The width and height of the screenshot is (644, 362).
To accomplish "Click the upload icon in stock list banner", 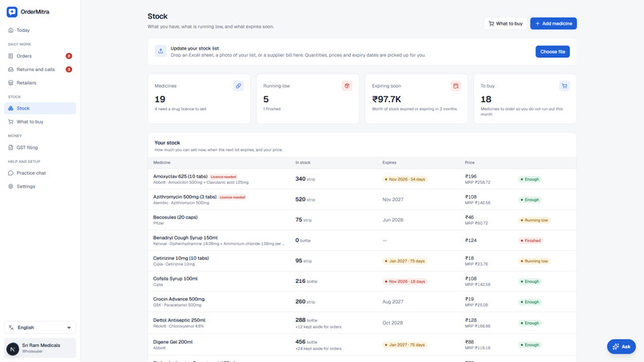I will [161, 51].
